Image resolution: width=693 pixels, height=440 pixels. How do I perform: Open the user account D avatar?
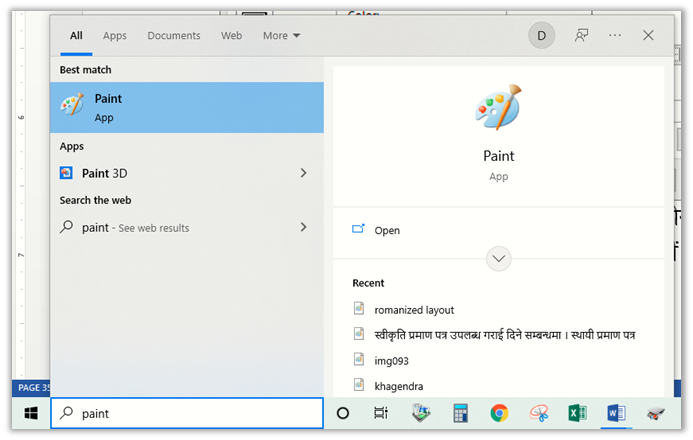point(541,35)
